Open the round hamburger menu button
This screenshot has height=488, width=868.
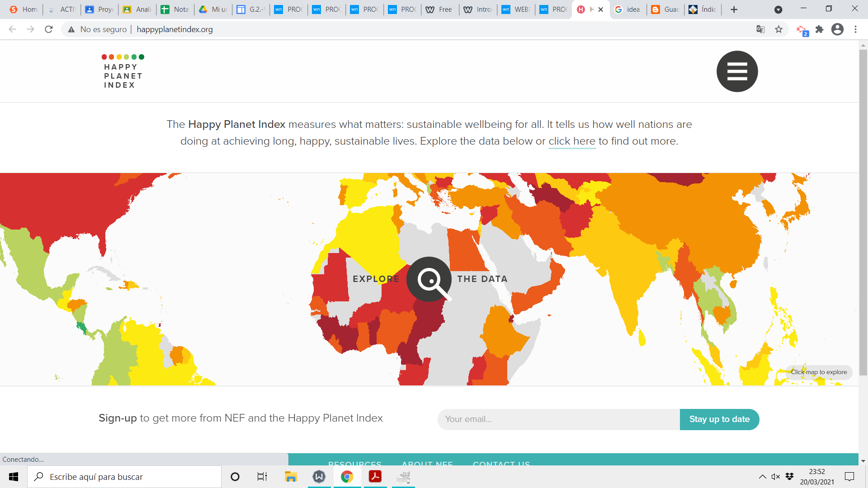pos(737,71)
